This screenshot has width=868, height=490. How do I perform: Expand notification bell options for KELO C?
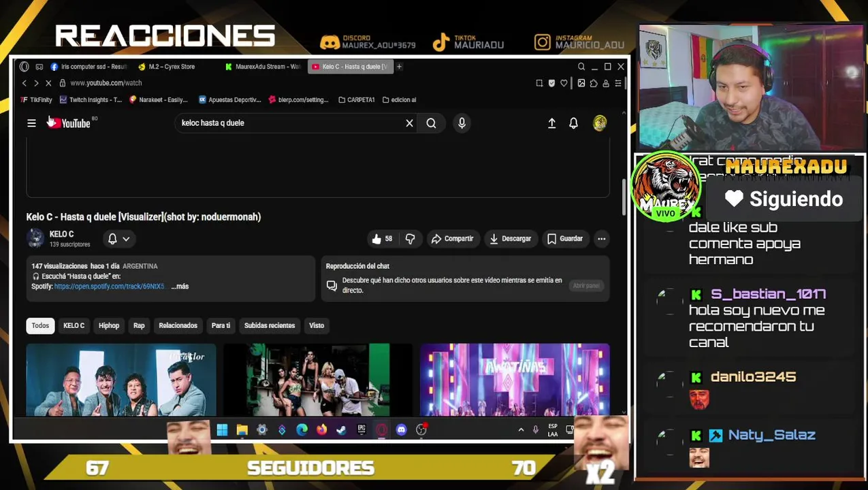(118, 239)
